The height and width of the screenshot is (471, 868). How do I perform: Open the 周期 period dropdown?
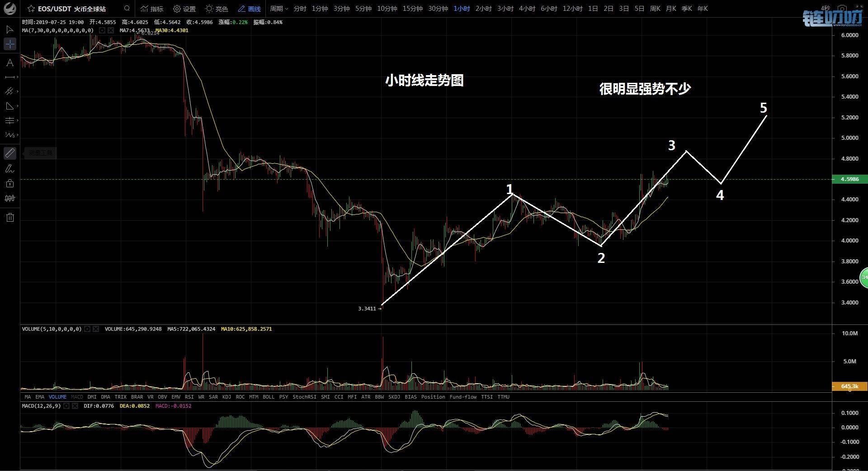click(278, 9)
